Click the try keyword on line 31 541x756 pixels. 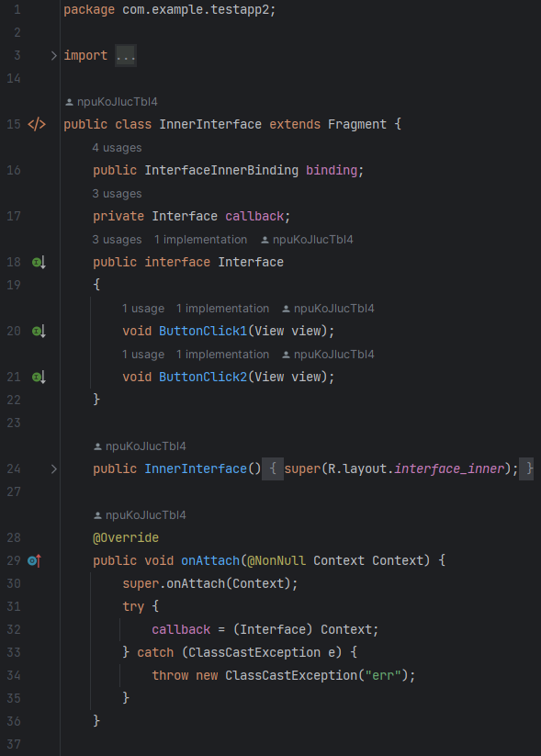(133, 606)
